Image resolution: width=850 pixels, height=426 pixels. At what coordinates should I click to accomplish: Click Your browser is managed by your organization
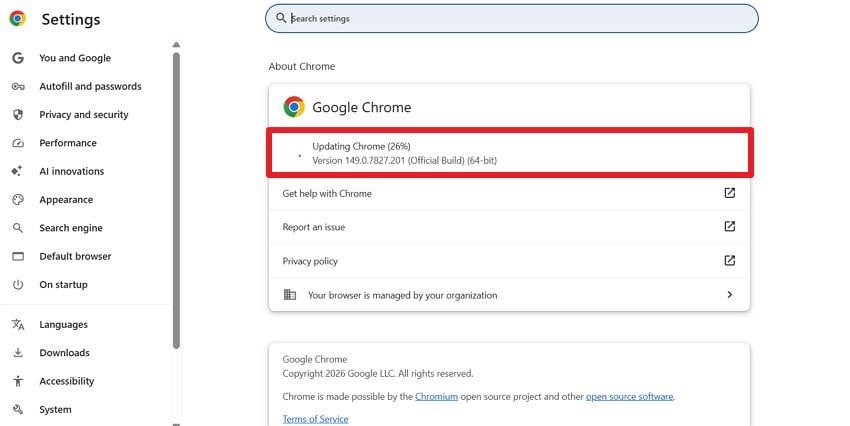point(509,295)
